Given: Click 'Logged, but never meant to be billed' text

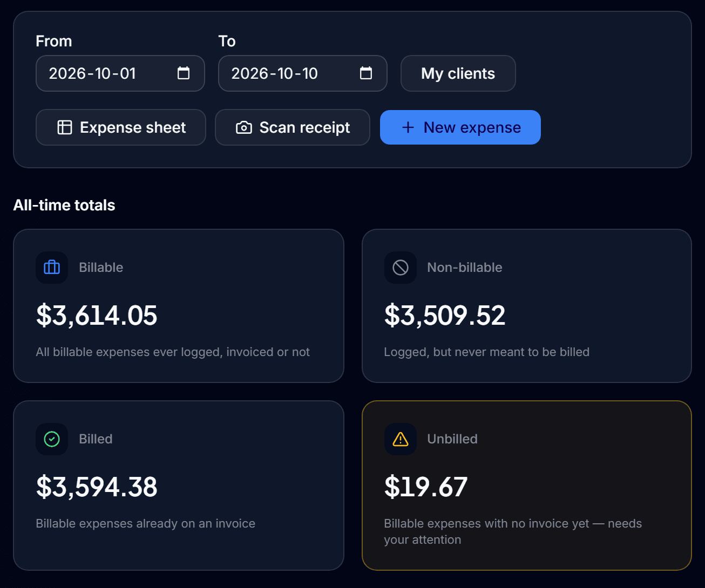Looking at the screenshot, I should (487, 352).
